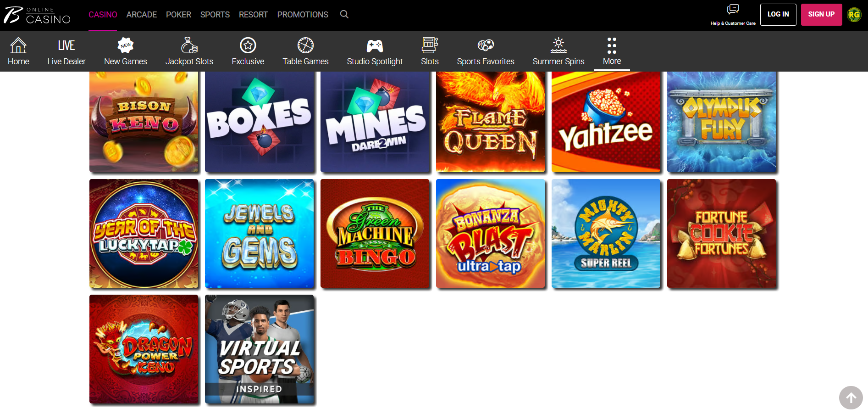The image size is (868, 414).
Task: Open Bonanza Blast UltraTap game
Action: [491, 234]
